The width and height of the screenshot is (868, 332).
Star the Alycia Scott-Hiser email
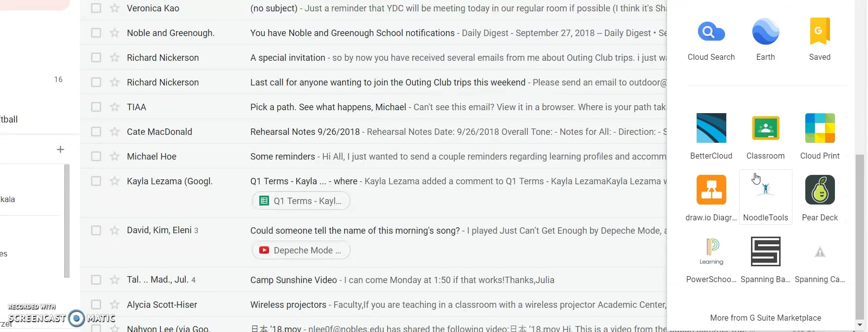[x=115, y=305]
